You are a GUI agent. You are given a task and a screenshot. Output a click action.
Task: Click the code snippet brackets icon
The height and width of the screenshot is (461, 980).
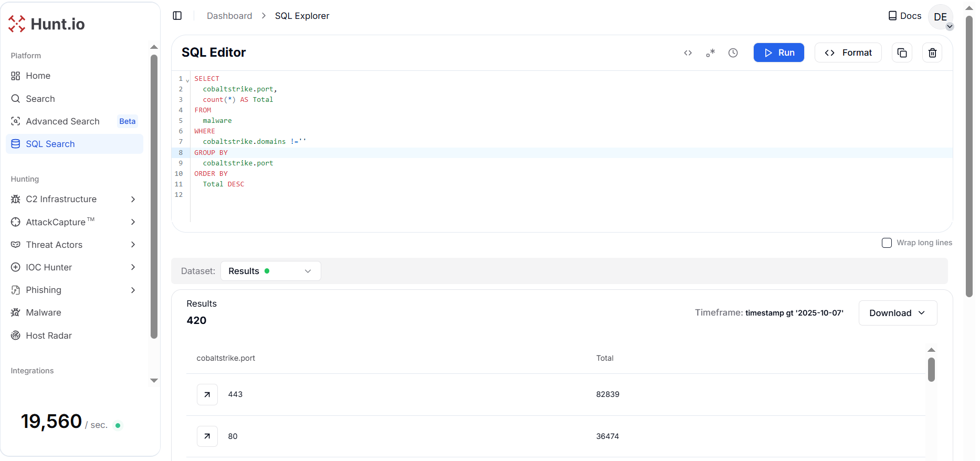click(x=688, y=53)
